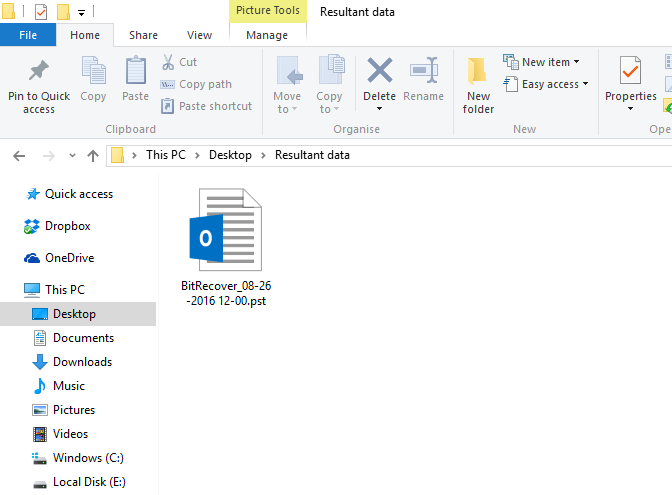Expand breadcrumb chevron before This PC
Image resolution: width=672 pixels, height=495 pixels.
coord(135,156)
